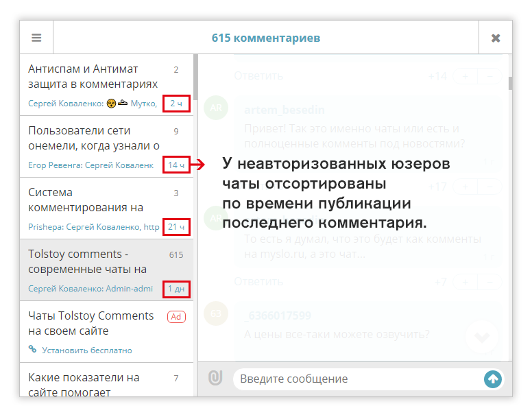Viewport: 532px width, 417px height.
Task: Click the messages pane scrollbar thumb
Action: tap(510, 83)
